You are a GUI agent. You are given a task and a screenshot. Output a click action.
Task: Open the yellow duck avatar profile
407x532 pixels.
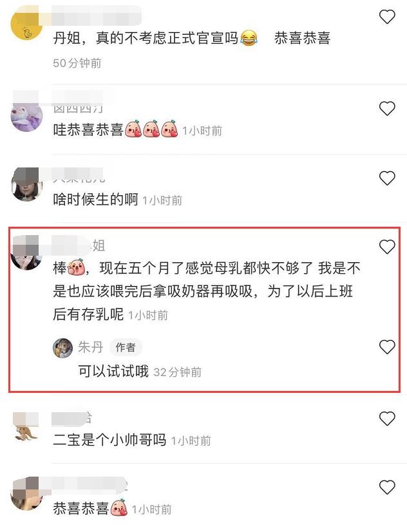click(x=26, y=24)
